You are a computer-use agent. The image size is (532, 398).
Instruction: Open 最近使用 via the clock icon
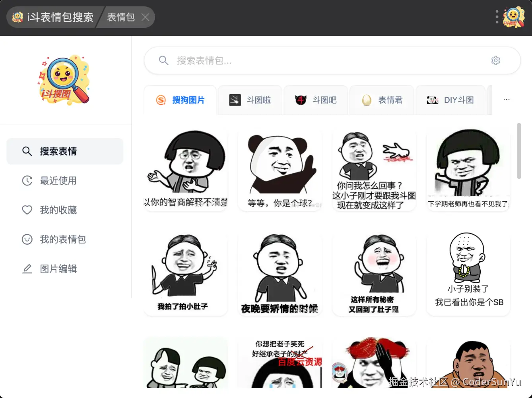point(27,181)
